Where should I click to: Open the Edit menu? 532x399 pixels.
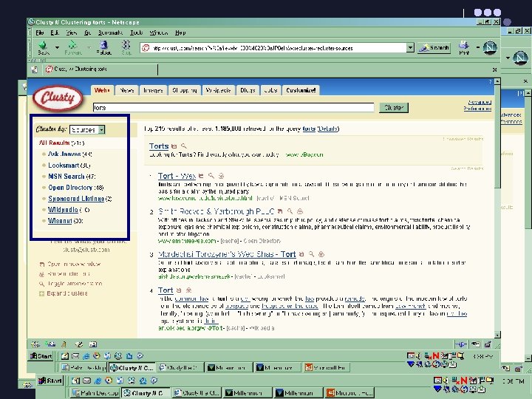[x=55, y=33]
